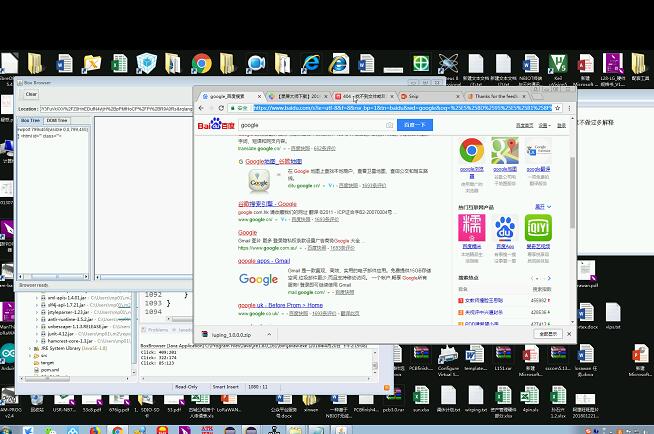Click 'Read Only' in IDE status bar
Screen dimensions: 654x434
(186, 387)
